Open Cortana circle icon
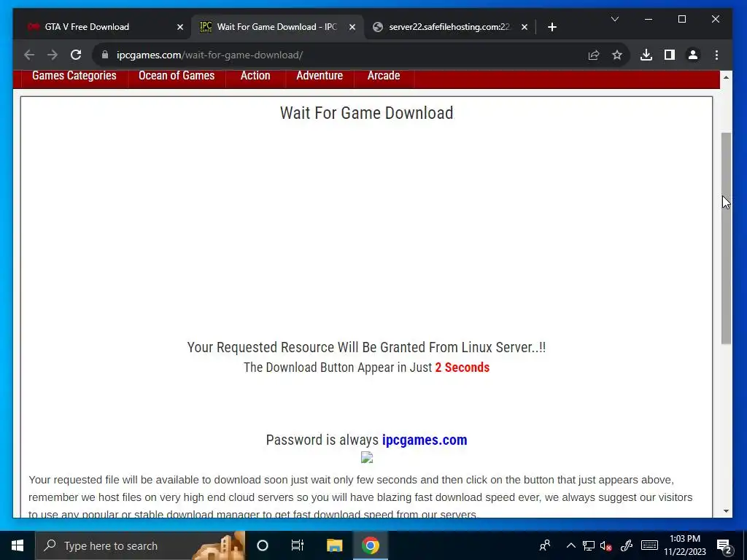The height and width of the screenshot is (560, 747). click(263, 545)
